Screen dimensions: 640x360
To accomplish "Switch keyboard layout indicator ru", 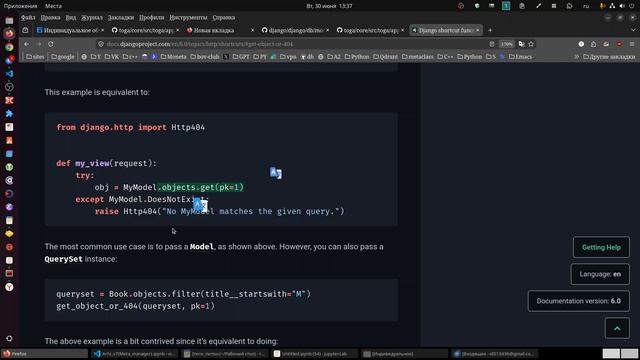I will (x=586, y=6).
